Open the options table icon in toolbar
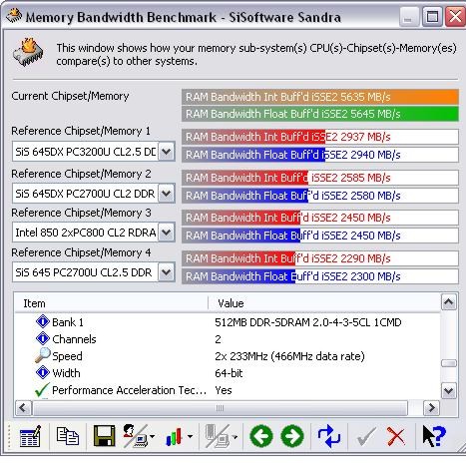 30,436
